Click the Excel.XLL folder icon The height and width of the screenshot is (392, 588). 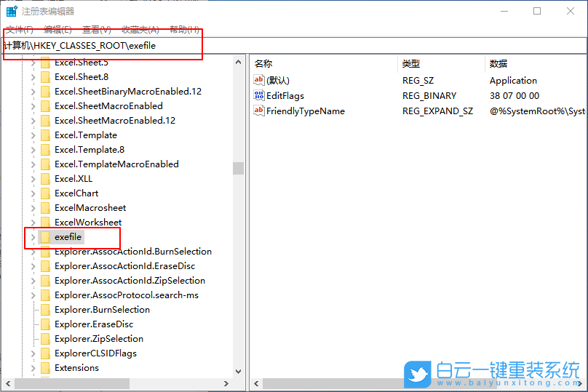[46, 179]
